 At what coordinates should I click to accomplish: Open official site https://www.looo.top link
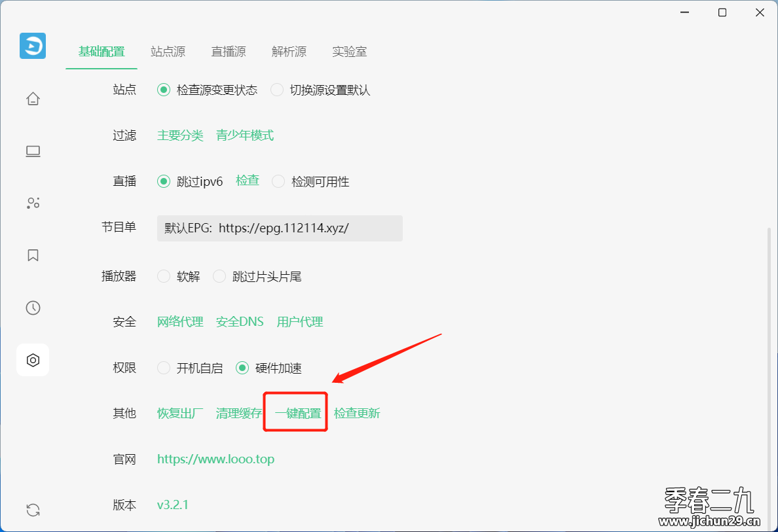pos(216,459)
